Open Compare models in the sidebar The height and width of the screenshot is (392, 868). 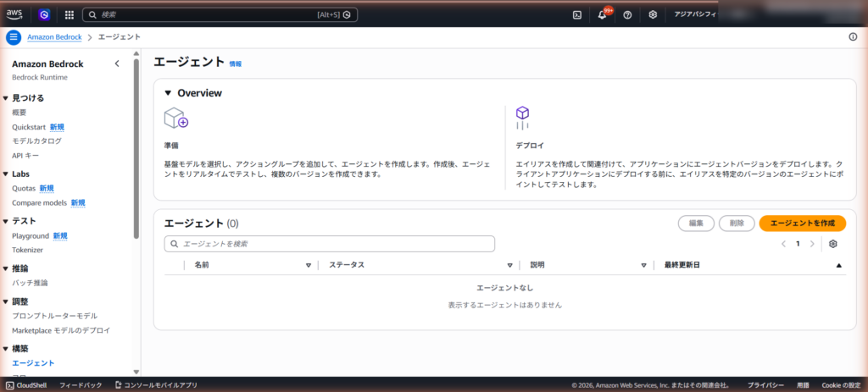pyautogui.click(x=39, y=202)
